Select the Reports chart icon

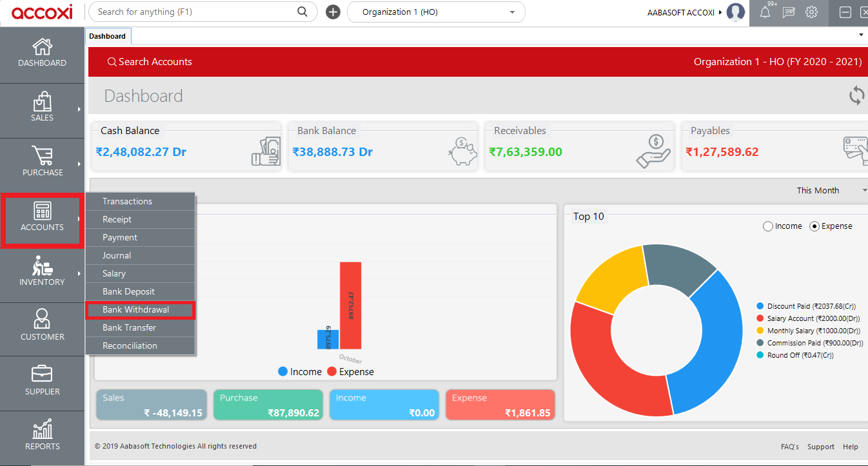[x=42, y=429]
